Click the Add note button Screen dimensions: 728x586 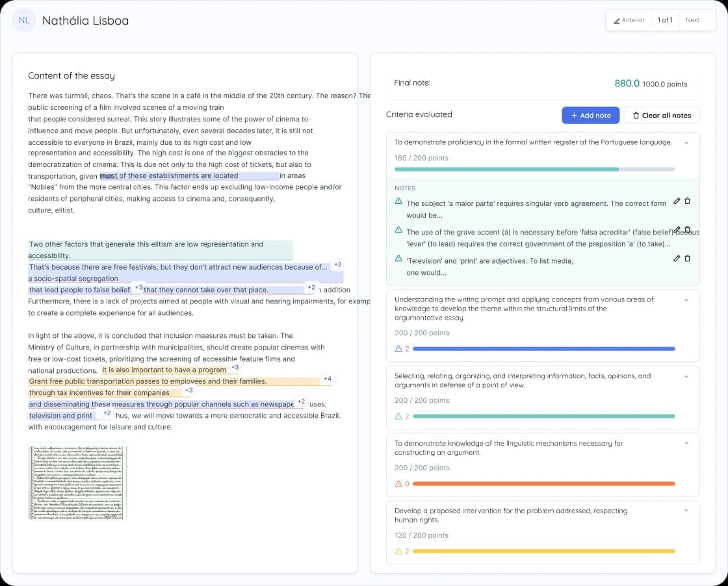(x=591, y=116)
